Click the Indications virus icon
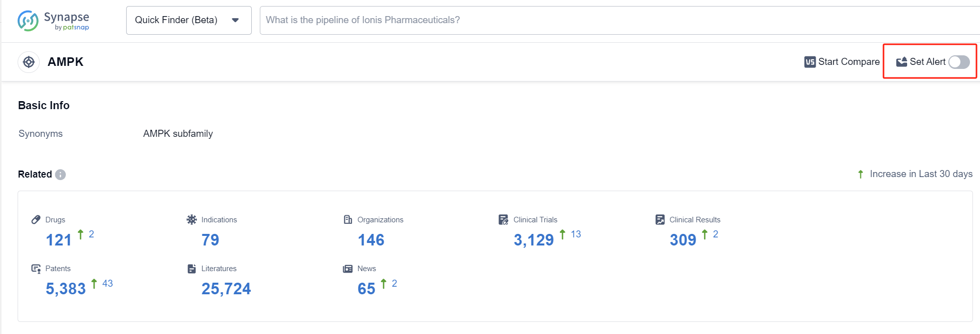The width and height of the screenshot is (980, 334). point(191,220)
